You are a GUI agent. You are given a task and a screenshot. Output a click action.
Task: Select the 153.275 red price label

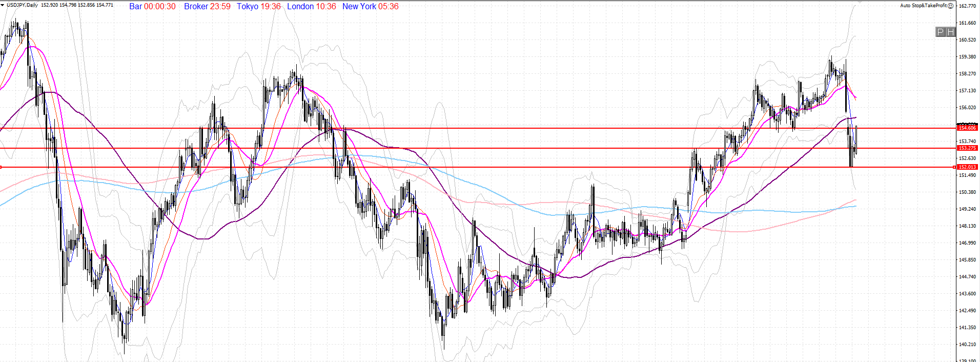pyautogui.click(x=967, y=148)
